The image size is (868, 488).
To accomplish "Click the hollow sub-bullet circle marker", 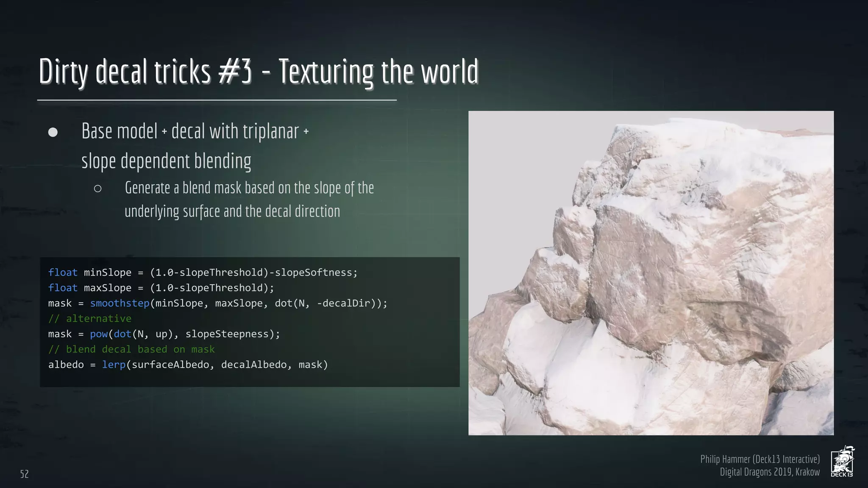I will tap(97, 189).
